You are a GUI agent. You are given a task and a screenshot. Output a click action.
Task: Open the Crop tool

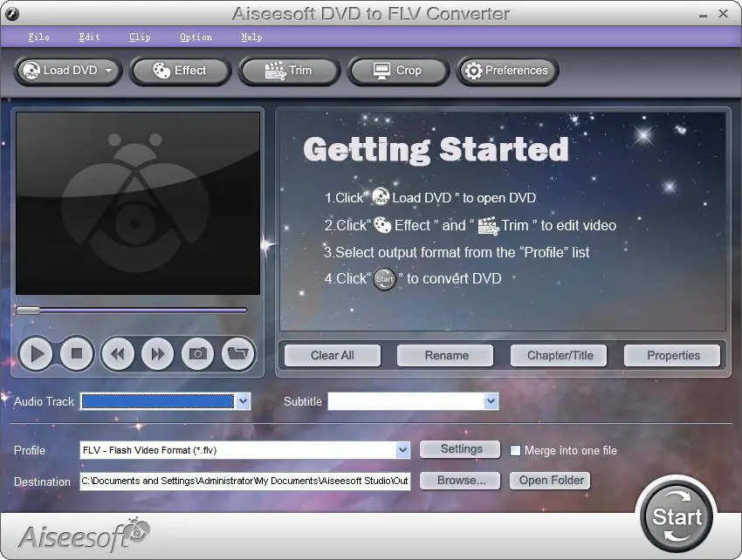click(x=397, y=71)
